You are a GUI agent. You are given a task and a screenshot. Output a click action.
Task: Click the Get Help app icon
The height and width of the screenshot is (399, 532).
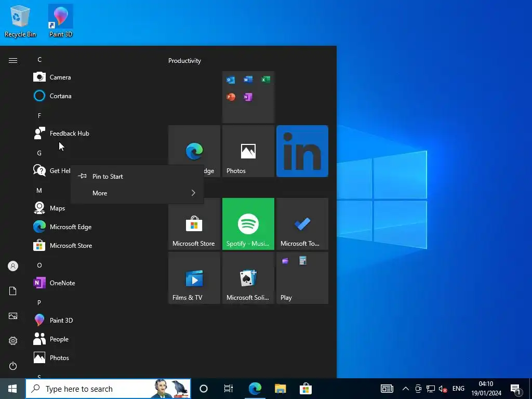point(39,170)
